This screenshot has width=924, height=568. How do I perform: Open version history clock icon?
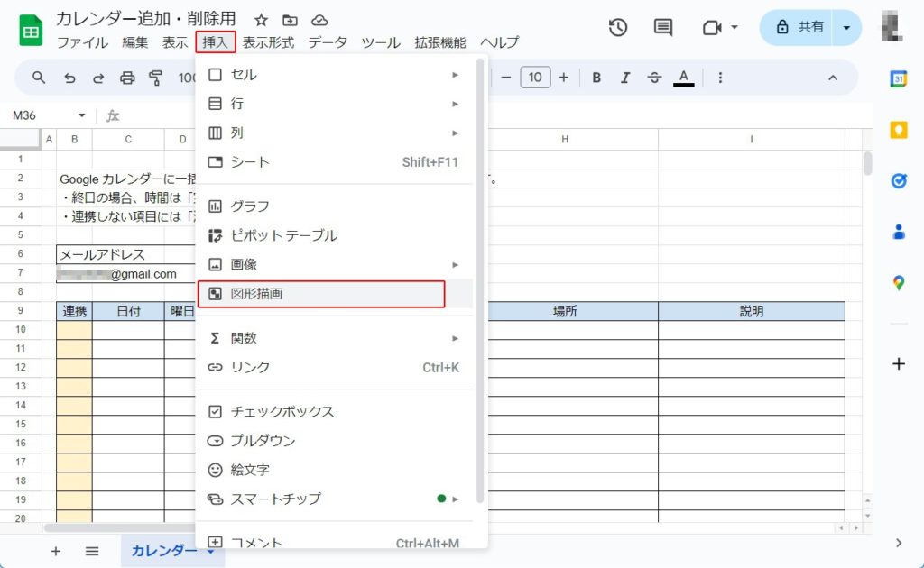618,28
